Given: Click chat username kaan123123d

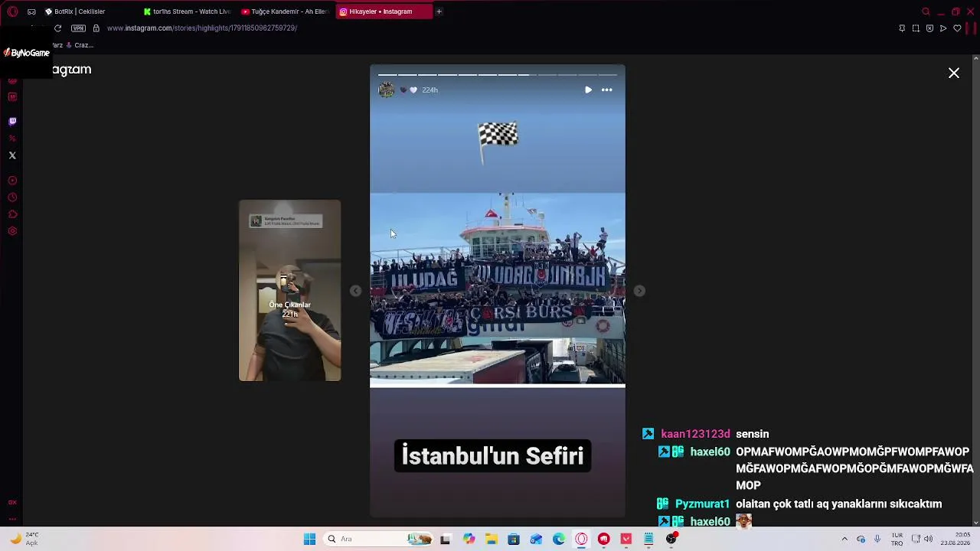Looking at the screenshot, I should click(x=695, y=434).
